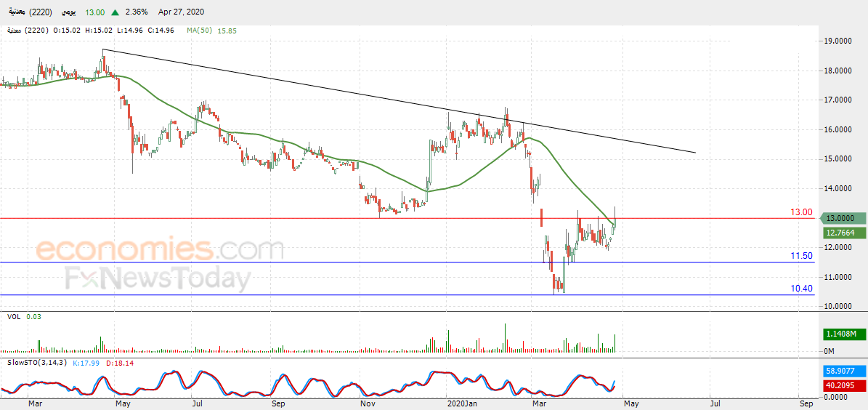
Task: Select the green 1.1408M volume tag
Action: [843, 334]
